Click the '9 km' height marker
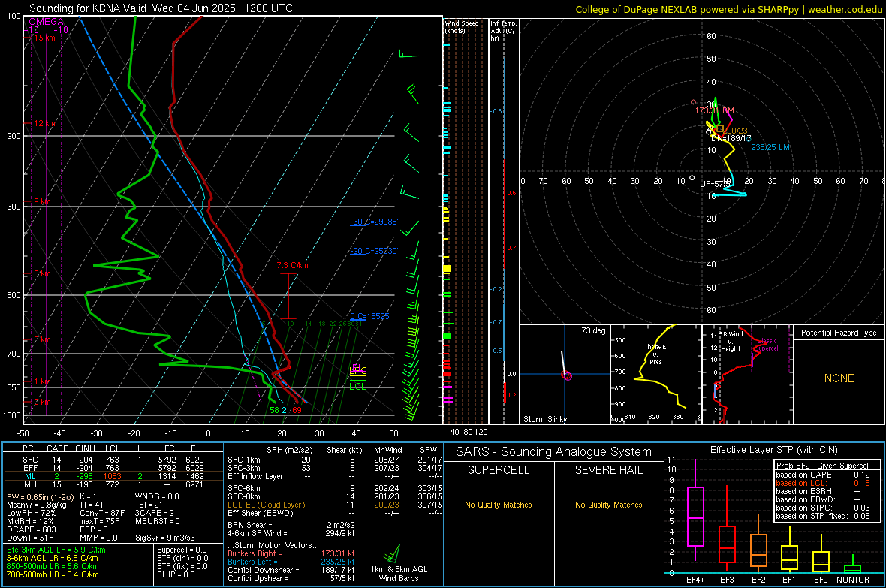886x588 pixels. click(x=42, y=201)
